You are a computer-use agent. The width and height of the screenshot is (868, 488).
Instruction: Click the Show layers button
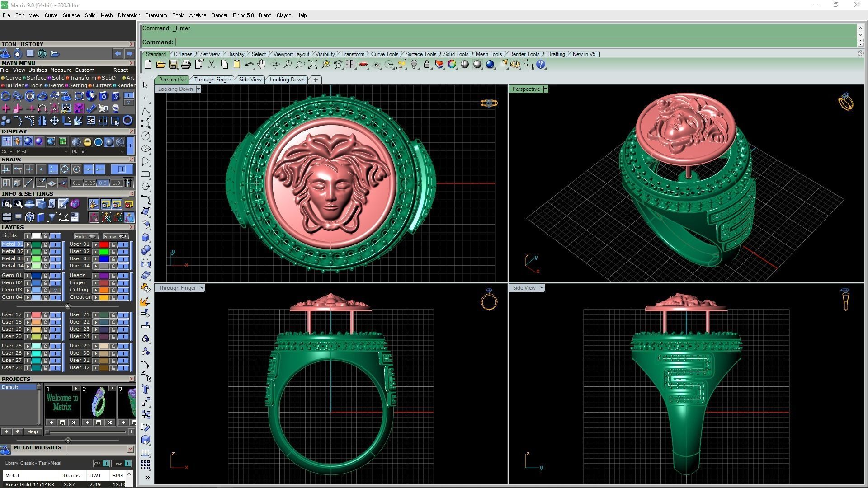click(115, 236)
